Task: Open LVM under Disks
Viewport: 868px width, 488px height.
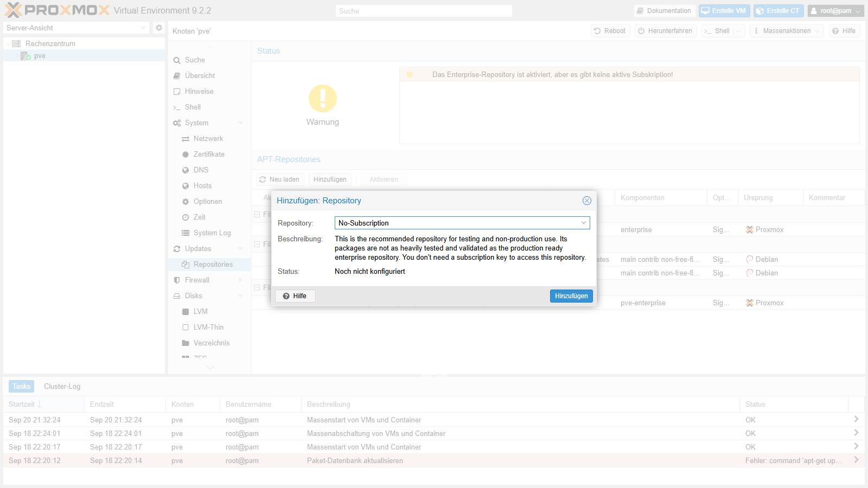Action: 209,312
